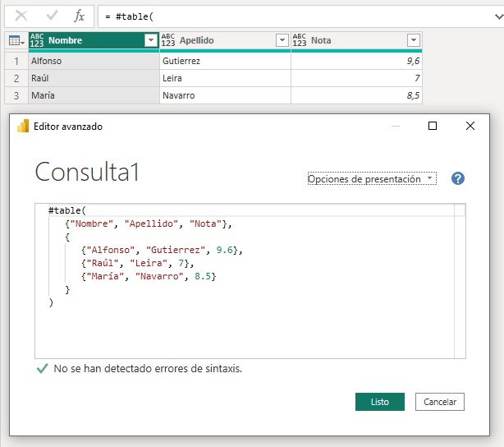This screenshot has width=504, height=447.
Task: Maximize the Editor avanzado dialog
Action: coord(433,126)
